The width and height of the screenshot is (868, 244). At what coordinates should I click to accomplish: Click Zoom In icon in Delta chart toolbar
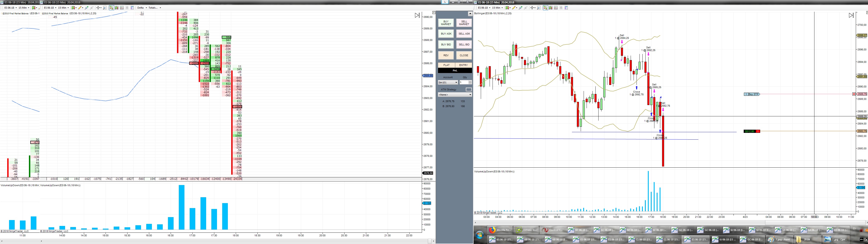(x=87, y=8)
